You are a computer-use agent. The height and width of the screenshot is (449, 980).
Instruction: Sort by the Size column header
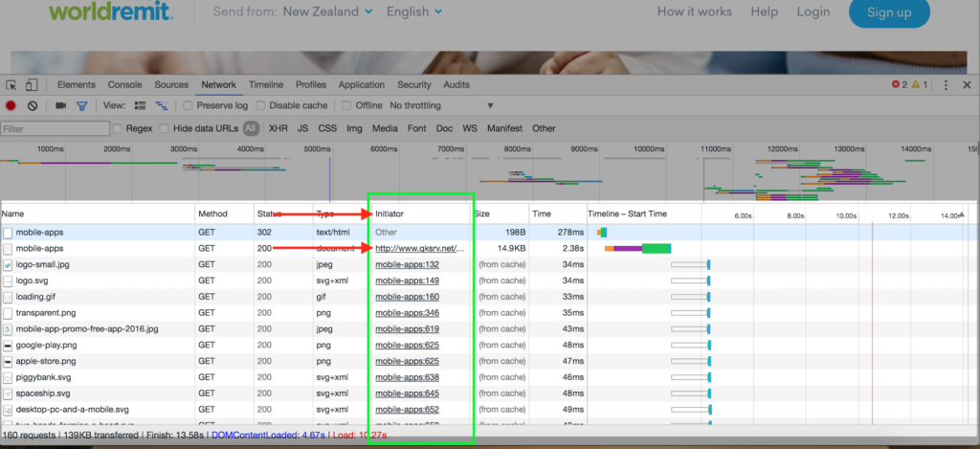501,213
